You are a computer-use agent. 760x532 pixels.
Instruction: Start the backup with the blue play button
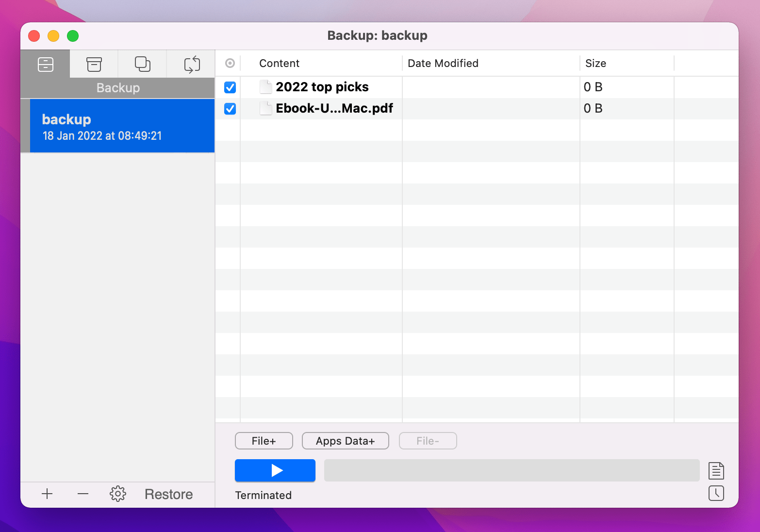275,470
